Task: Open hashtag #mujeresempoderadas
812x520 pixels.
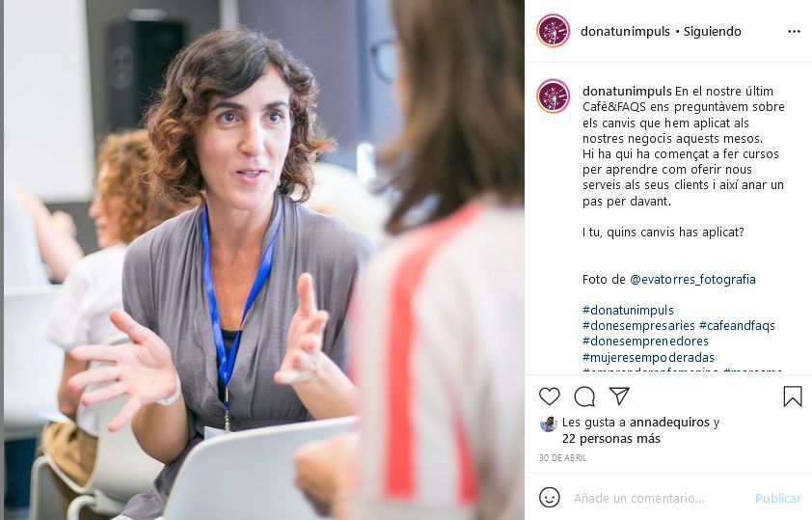Action: (648, 357)
